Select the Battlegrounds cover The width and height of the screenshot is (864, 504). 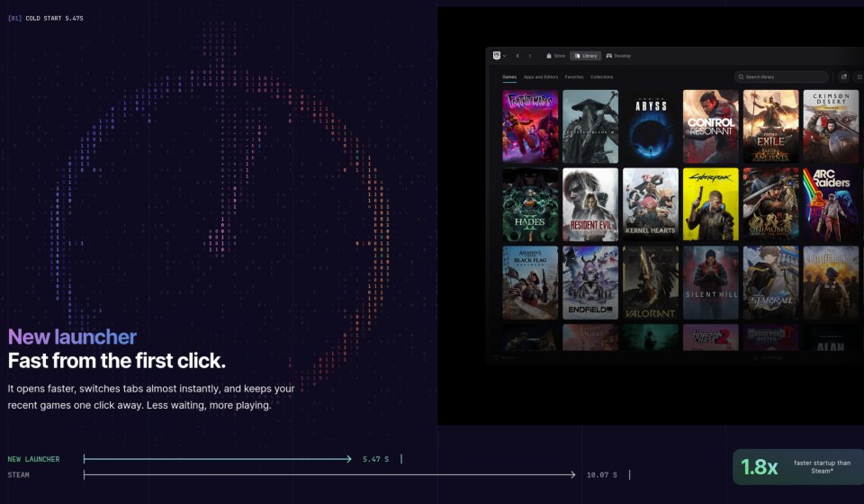(x=831, y=283)
